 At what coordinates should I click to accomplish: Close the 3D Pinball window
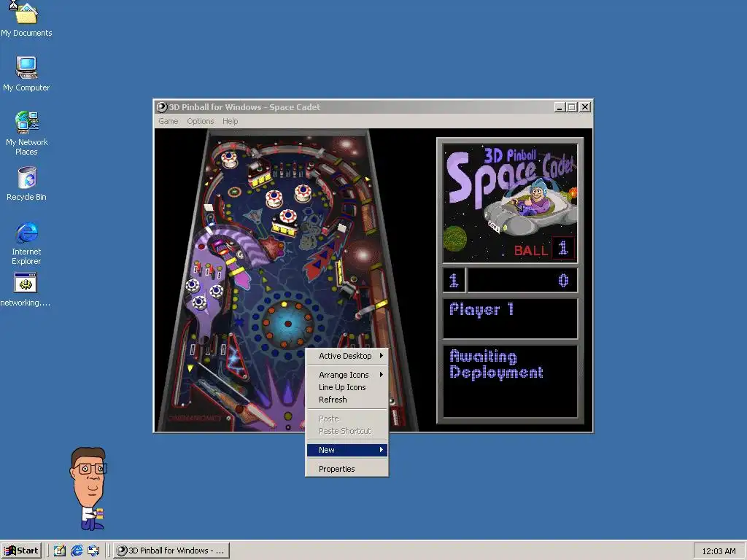point(585,107)
